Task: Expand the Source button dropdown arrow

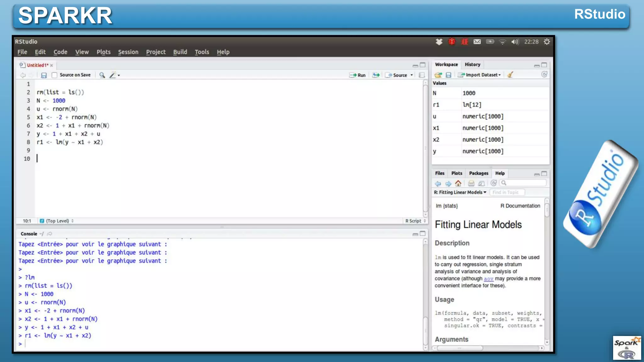Action: pos(411,75)
